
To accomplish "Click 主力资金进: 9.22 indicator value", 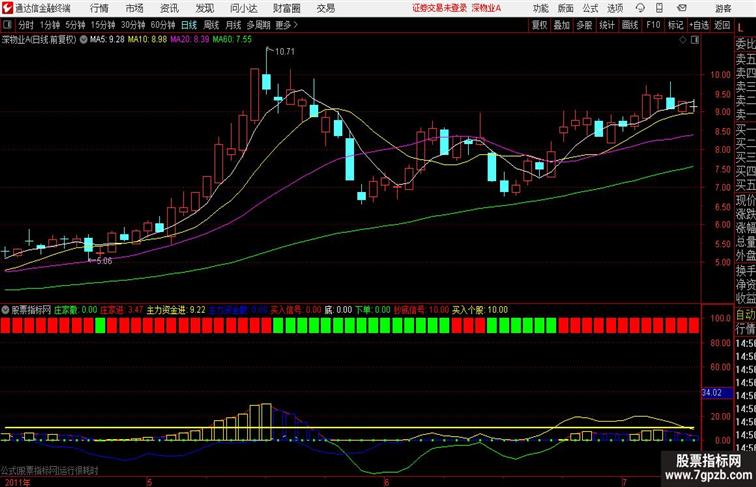I will (x=176, y=310).
